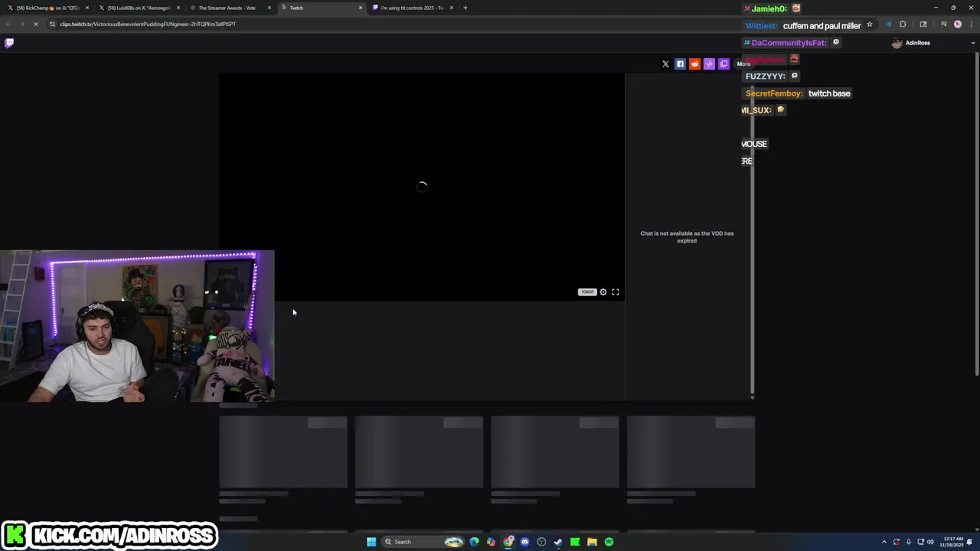Click the blue audio playing indicator in toolbar
Screen dimensions: 980x551
[889, 24]
